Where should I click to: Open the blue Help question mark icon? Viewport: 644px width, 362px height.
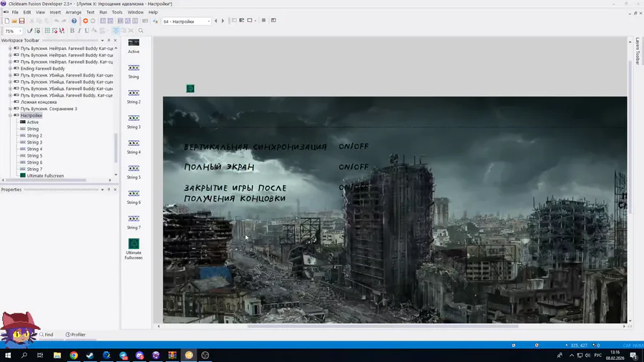74,21
